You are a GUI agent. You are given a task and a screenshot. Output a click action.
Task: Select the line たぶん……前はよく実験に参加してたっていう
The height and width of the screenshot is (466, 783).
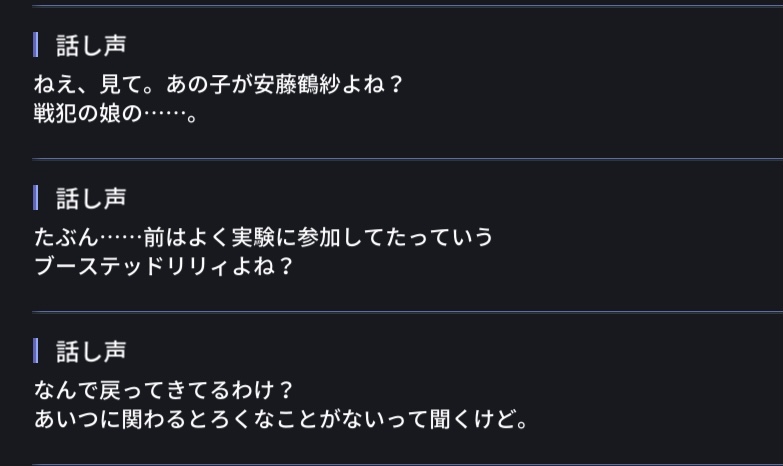pyautogui.click(x=263, y=238)
